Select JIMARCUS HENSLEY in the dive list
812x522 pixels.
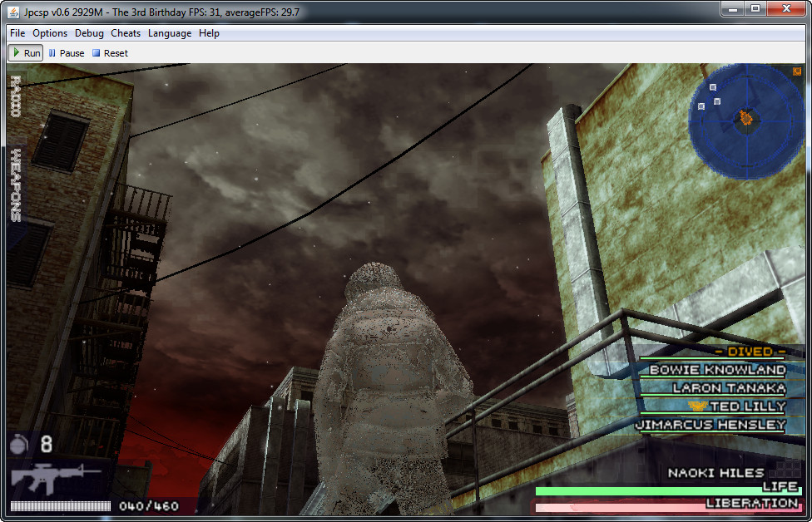click(710, 425)
